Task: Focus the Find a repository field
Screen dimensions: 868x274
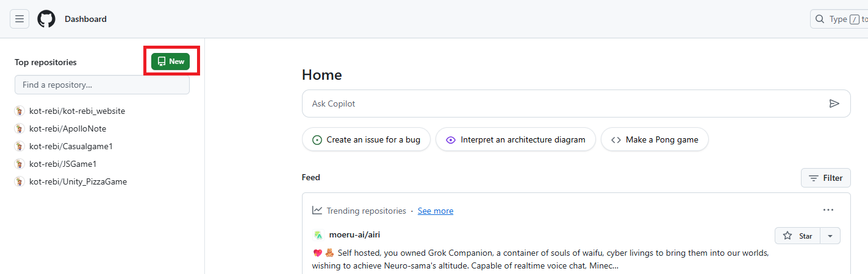Action: pos(102,85)
